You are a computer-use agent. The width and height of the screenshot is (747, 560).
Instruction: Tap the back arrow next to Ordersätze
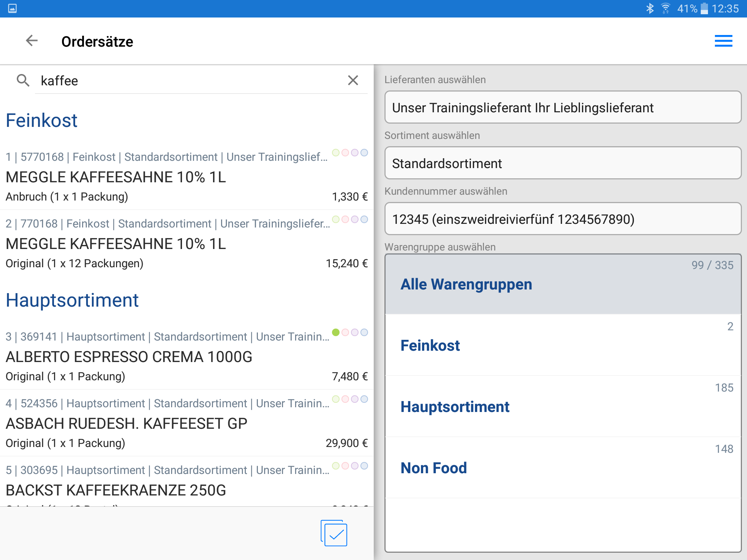tap(32, 41)
